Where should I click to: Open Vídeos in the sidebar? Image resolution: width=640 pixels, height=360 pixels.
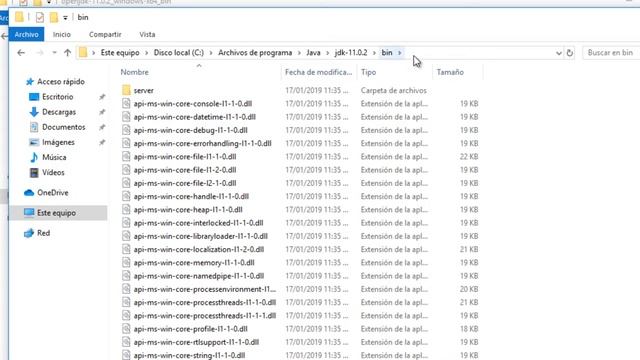click(x=53, y=172)
